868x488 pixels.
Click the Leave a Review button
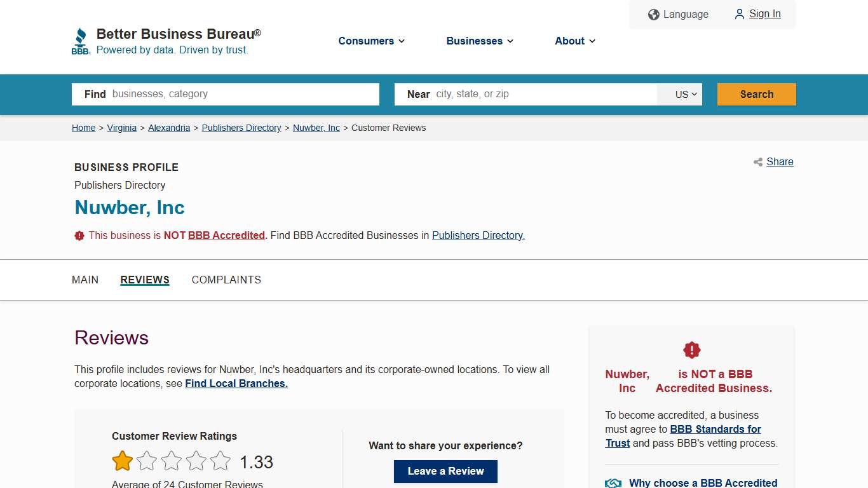point(445,471)
